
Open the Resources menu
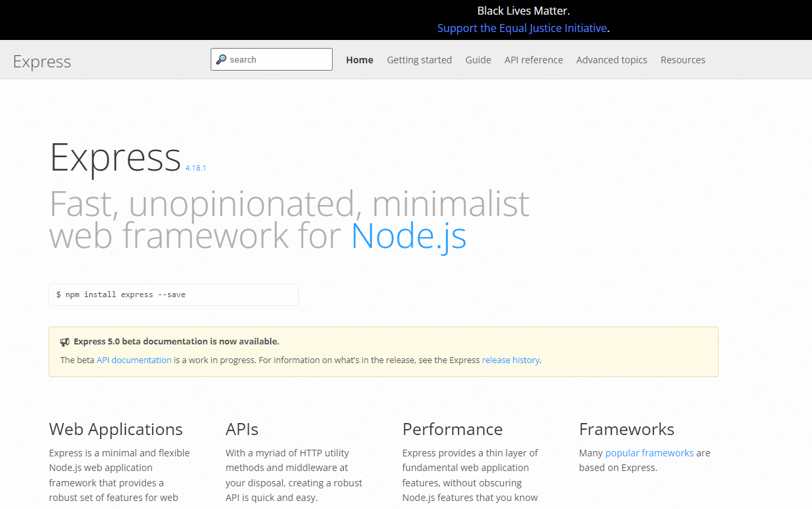point(683,60)
